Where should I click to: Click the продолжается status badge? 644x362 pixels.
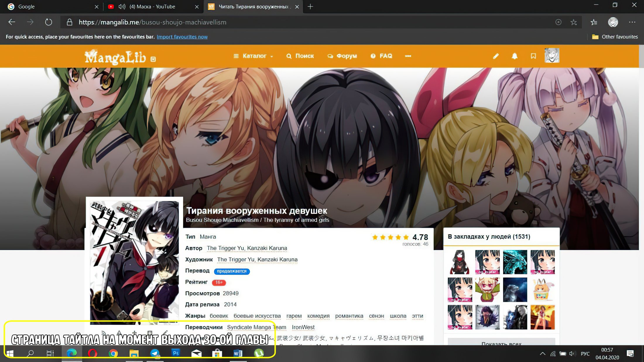[x=232, y=271]
